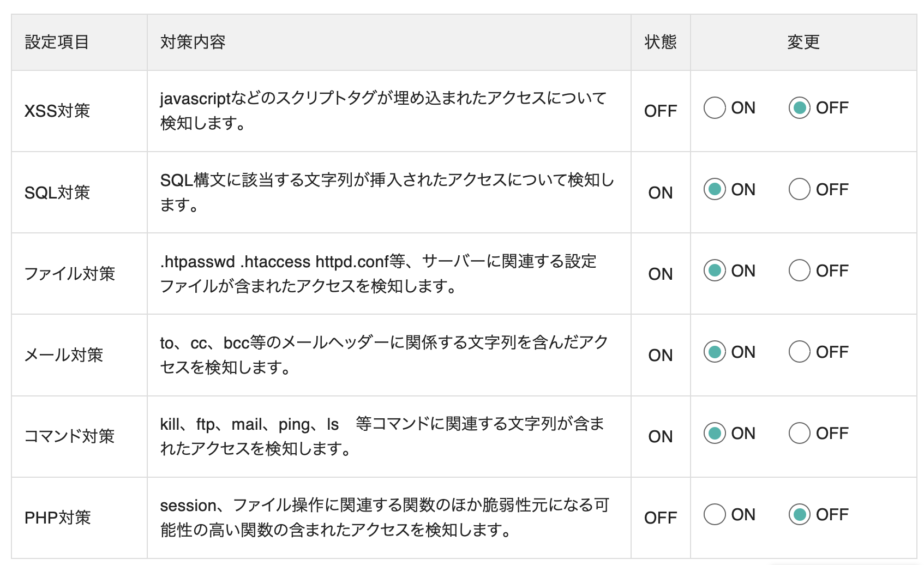Turn コマンド対策 OFF

pyautogui.click(x=799, y=433)
